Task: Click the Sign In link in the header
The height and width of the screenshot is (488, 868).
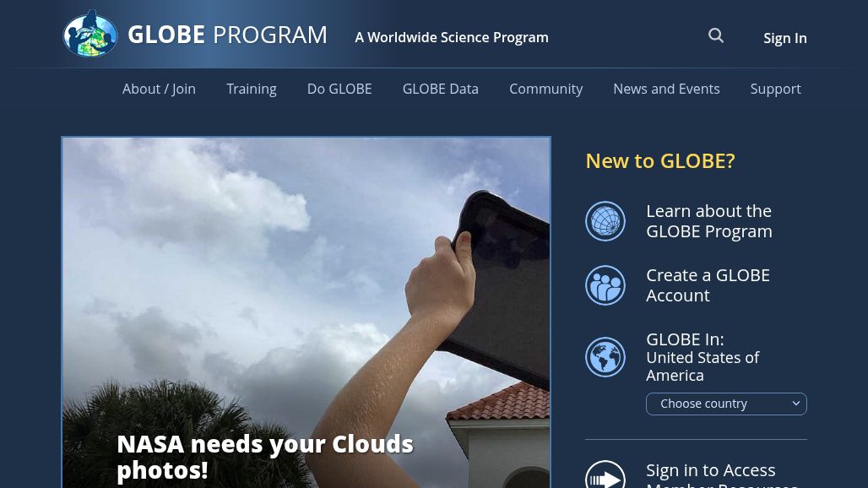Action: (785, 38)
